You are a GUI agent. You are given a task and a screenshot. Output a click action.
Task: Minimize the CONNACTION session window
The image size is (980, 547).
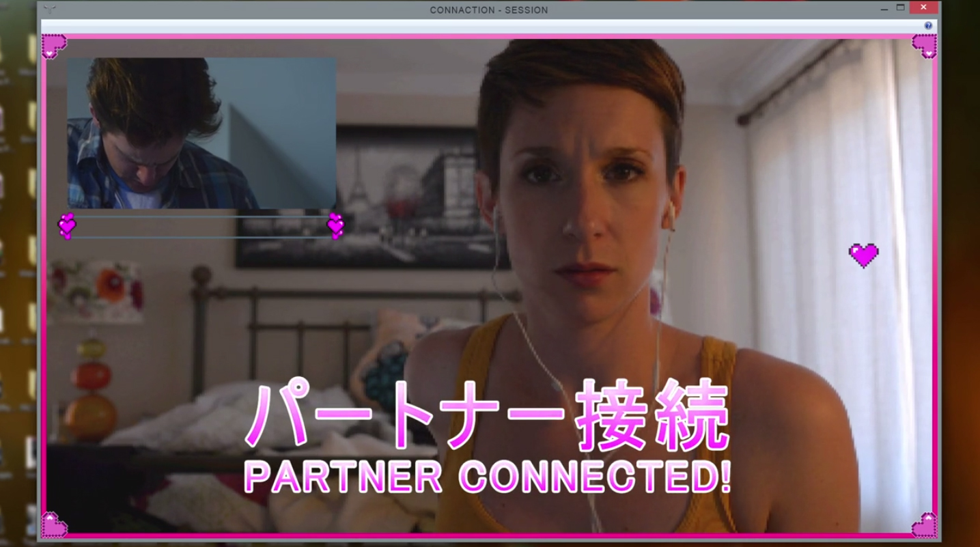pyautogui.click(x=884, y=9)
